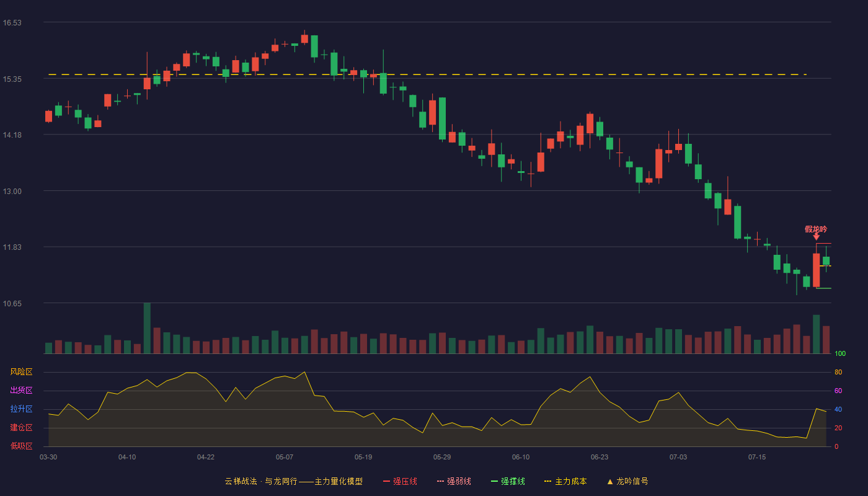
Task: Click the 主力量化模型 legend text
Action: [x=339, y=481]
